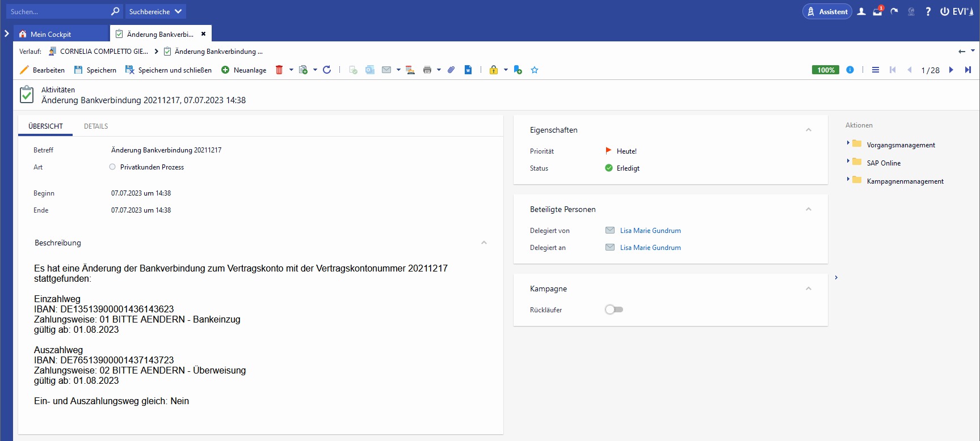Image resolution: width=980 pixels, height=441 pixels.
Task: Refresh the activity with the reload icon
Action: pyautogui.click(x=327, y=70)
